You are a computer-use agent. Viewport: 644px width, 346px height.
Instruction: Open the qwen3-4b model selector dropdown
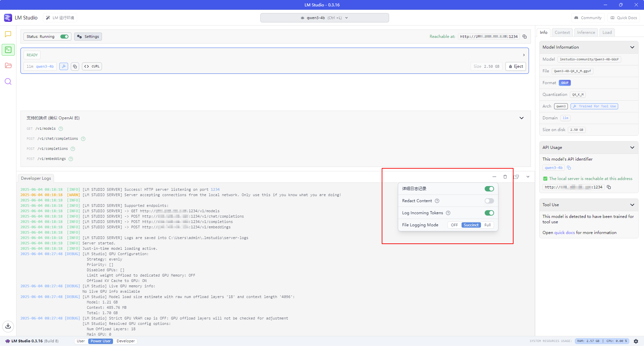(x=324, y=18)
